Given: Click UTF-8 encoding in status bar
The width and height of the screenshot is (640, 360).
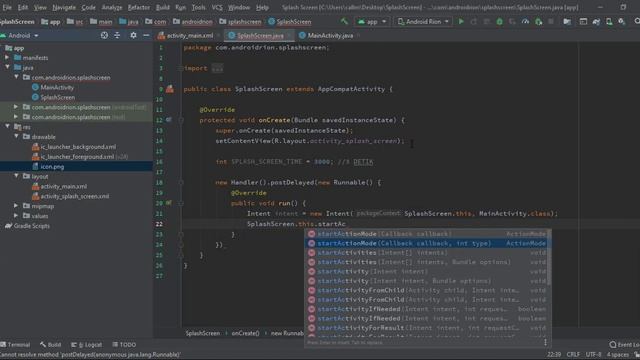Looking at the screenshot, I should tap(593, 354).
